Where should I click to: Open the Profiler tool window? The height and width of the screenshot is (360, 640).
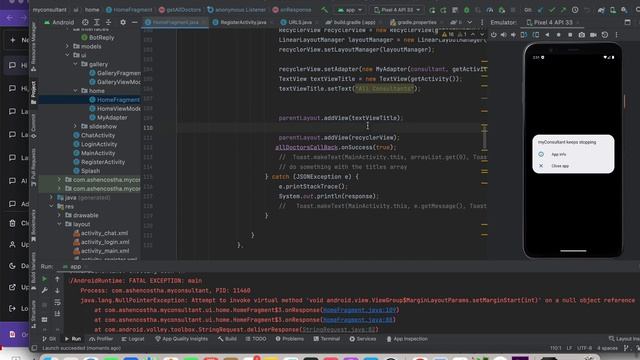click(101, 339)
